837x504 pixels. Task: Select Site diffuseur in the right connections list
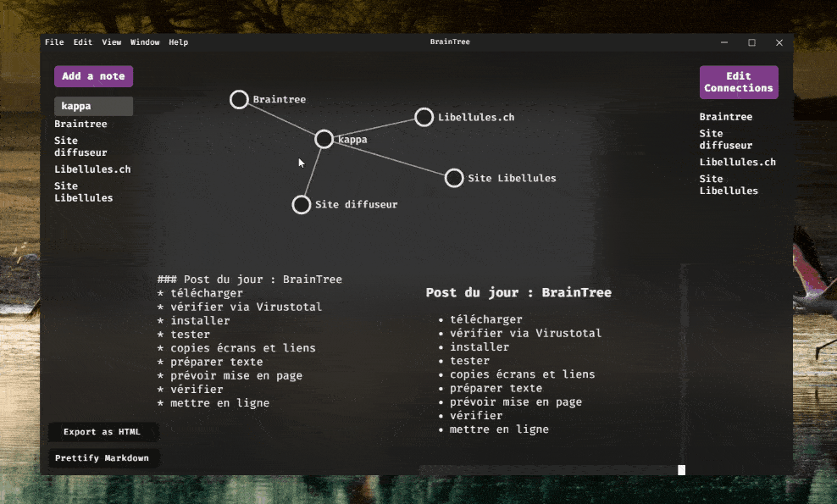coord(726,140)
